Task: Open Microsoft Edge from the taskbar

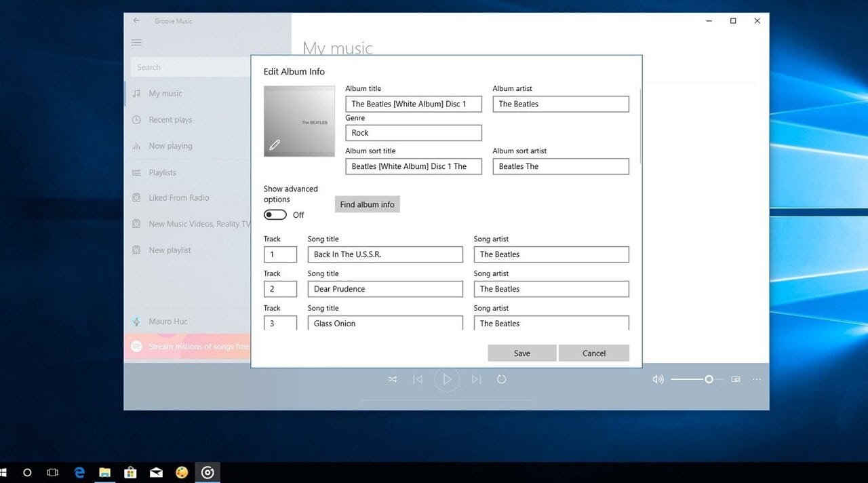Action: pyautogui.click(x=79, y=472)
